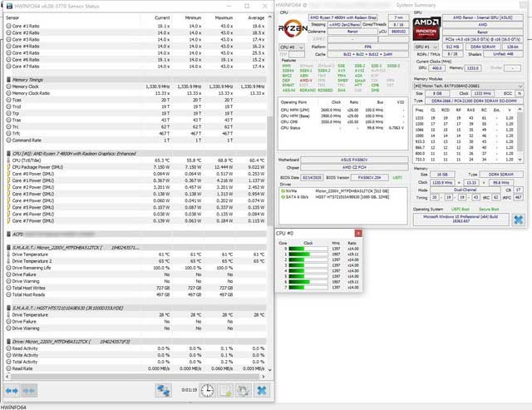532x410 pixels.
Task: Click the Current column header
Action: (162, 17)
